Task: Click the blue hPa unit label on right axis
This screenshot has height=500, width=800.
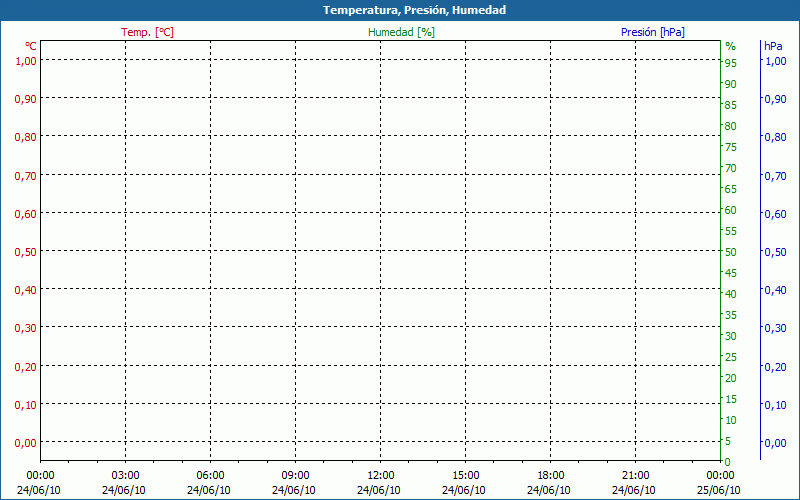Action: click(773, 46)
